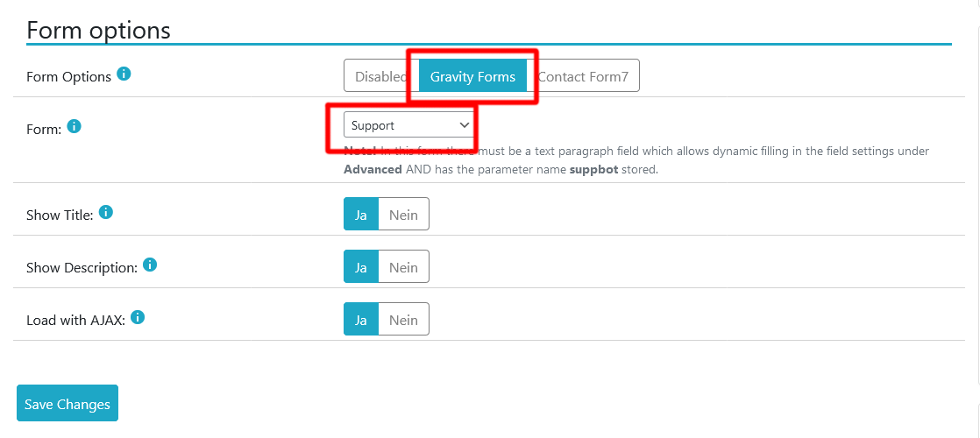The width and height of the screenshot is (980, 438).
Task: Set Show Description to Nein
Action: click(403, 267)
